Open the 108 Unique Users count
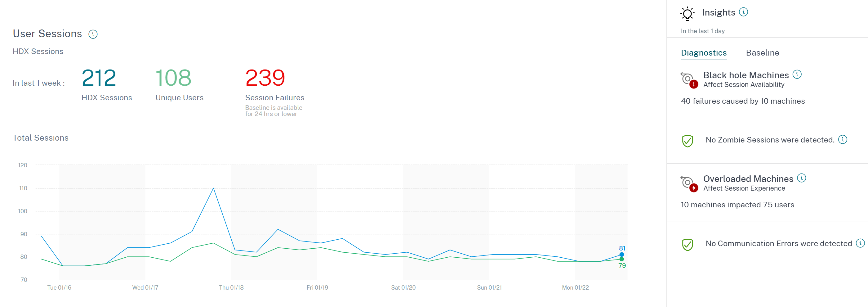Screen dimensions: 868x307 coord(173,78)
